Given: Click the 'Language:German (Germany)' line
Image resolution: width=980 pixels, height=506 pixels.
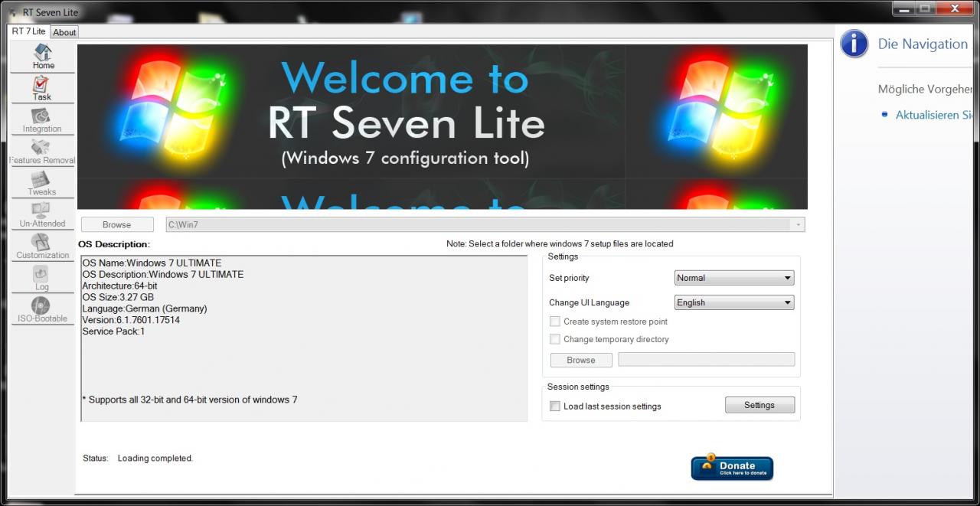Looking at the screenshot, I should click(145, 309).
